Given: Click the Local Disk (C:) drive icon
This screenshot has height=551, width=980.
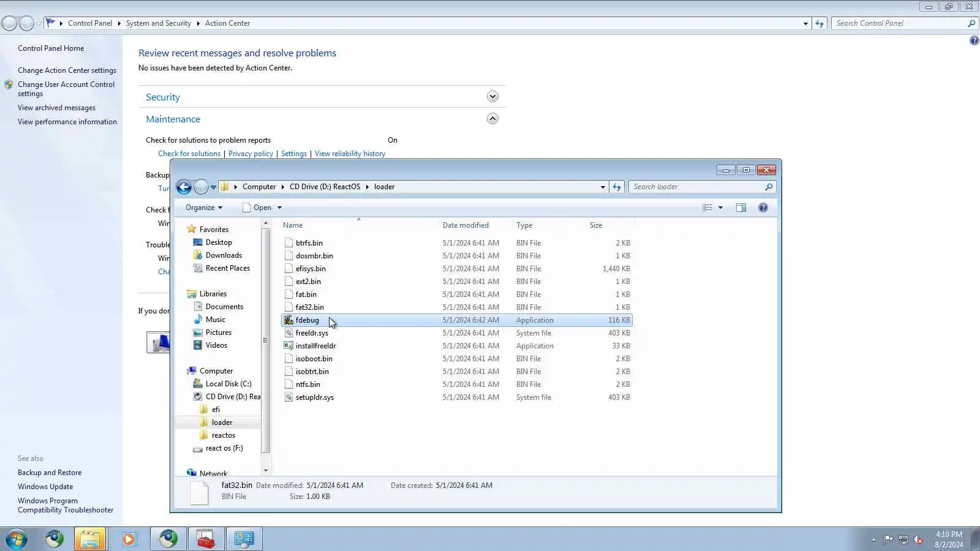Looking at the screenshot, I should (x=198, y=384).
